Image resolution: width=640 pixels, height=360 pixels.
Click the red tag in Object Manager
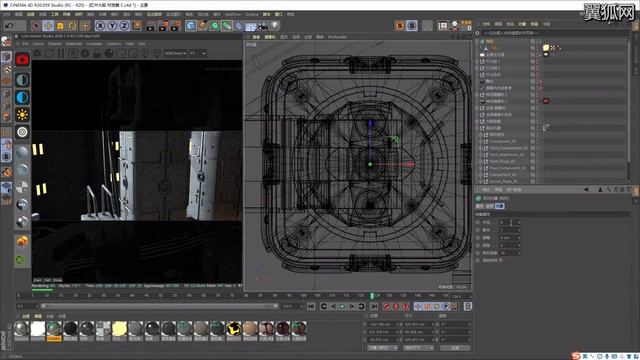(546, 101)
